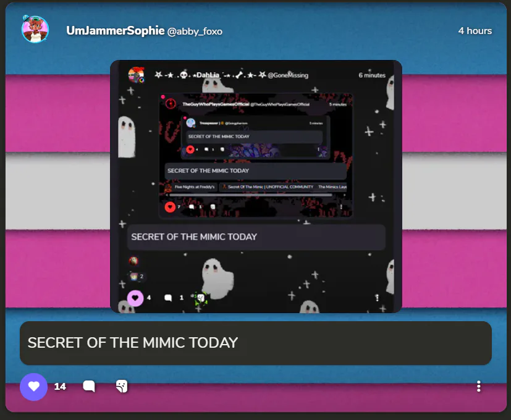This screenshot has height=420, width=511.
Task: Click DahLia's "SECRET OF THE MIMIC TODAY" text
Action: point(194,237)
